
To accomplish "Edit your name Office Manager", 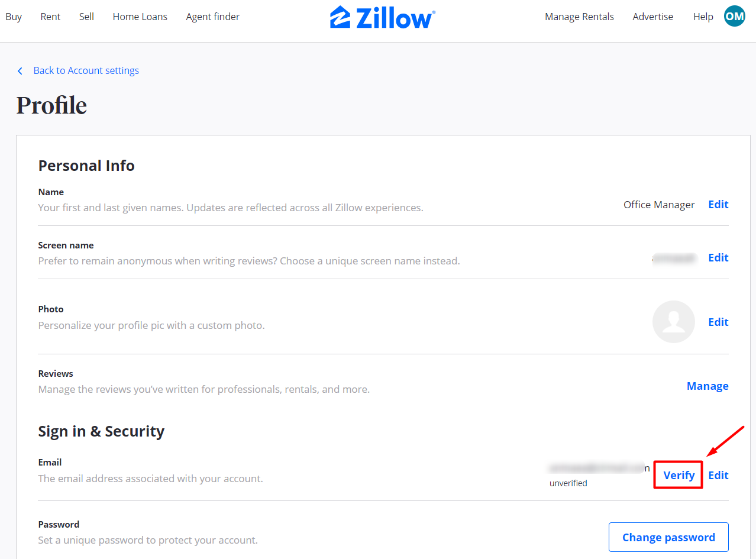I will click(x=718, y=204).
